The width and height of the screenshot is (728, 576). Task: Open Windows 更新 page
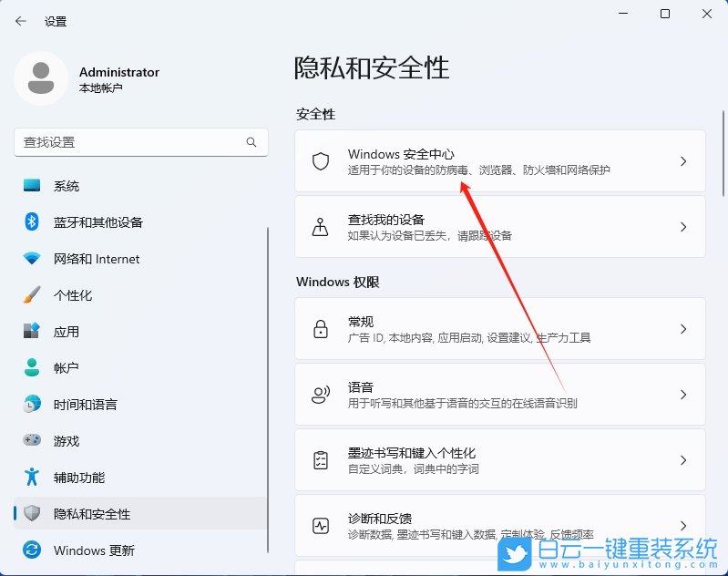(x=140, y=550)
